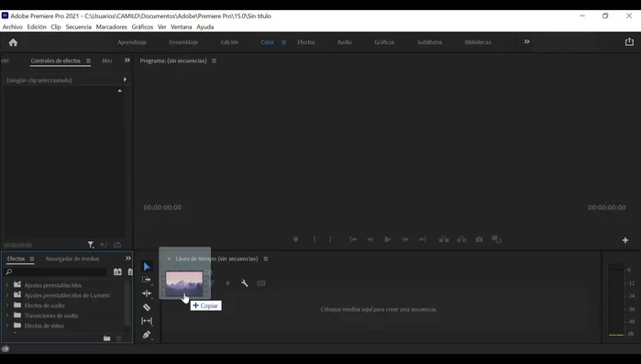Select the Pen tool
The width and height of the screenshot is (641, 364).
click(147, 335)
